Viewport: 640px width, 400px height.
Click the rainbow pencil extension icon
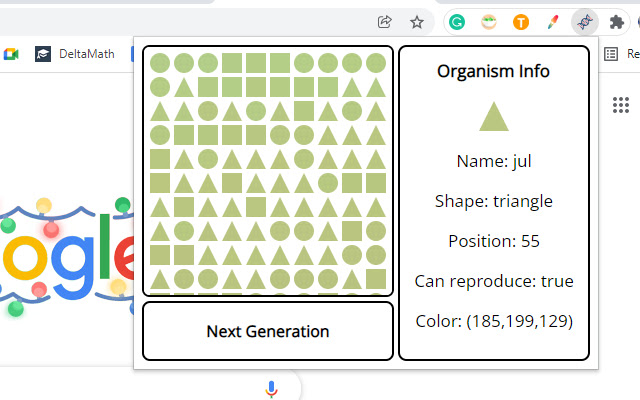point(553,22)
